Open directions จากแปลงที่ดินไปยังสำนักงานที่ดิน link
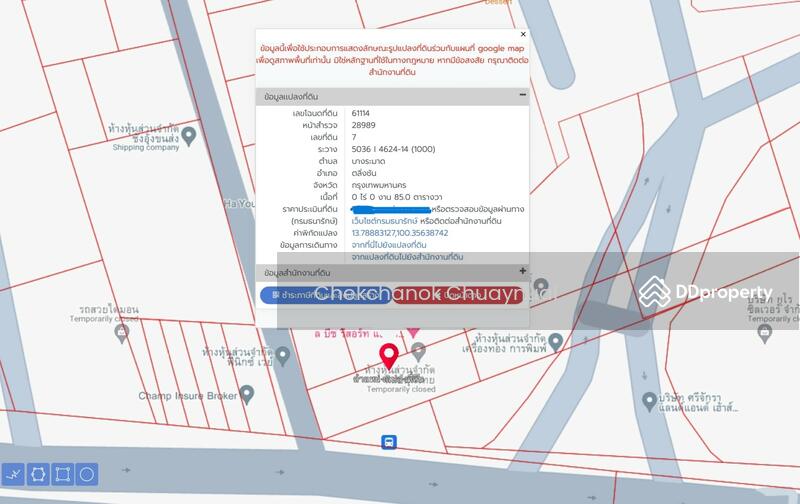This screenshot has height=504, width=800. pos(406,257)
